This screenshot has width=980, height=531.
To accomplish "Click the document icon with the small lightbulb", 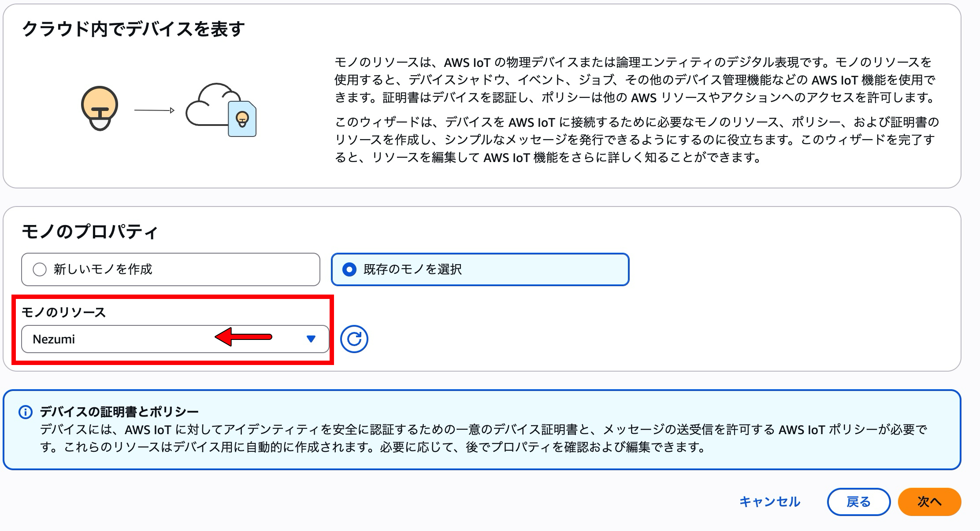I will [x=242, y=119].
